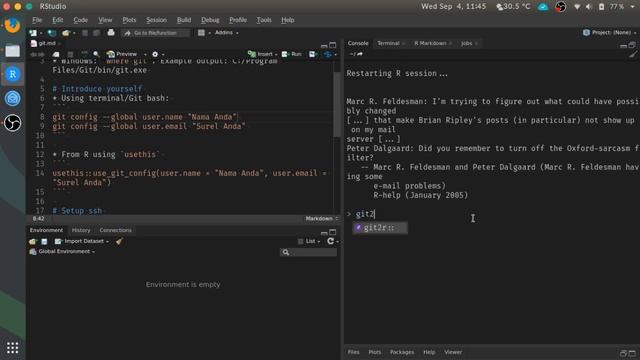
Task: Click the Save Workspace disk icon
Action: [44, 242]
